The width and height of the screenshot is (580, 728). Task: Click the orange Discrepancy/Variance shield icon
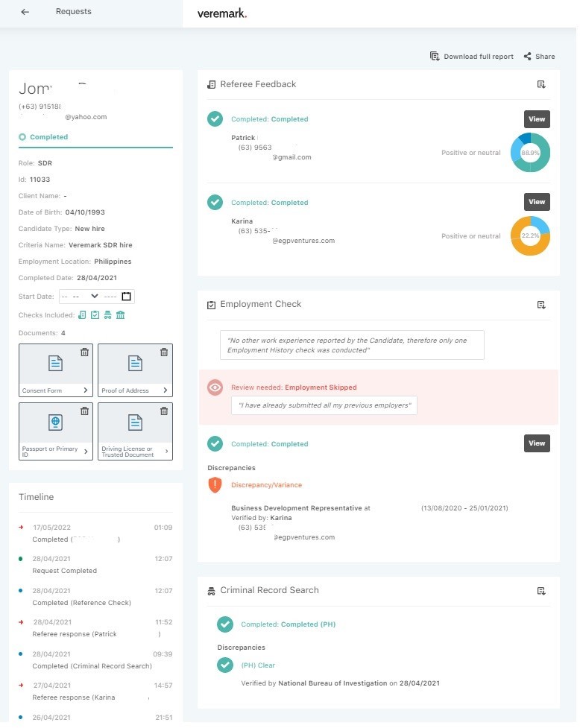(x=215, y=485)
